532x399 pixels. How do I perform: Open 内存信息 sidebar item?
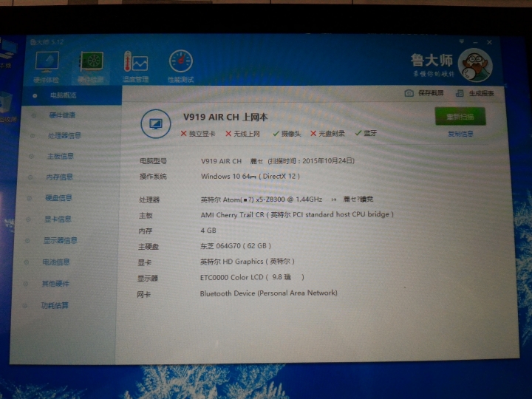coord(59,177)
